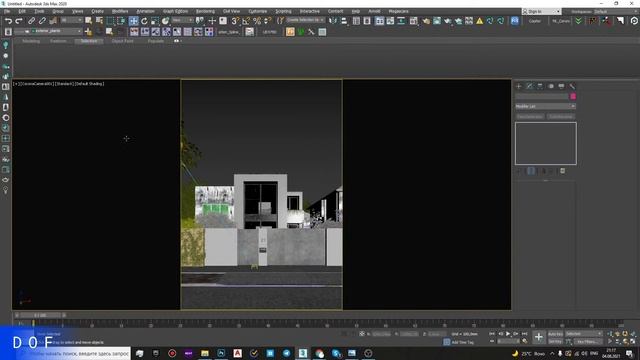The image size is (640, 360).
Task: Open the Create Selection Set dropdown
Action: pos(305,20)
